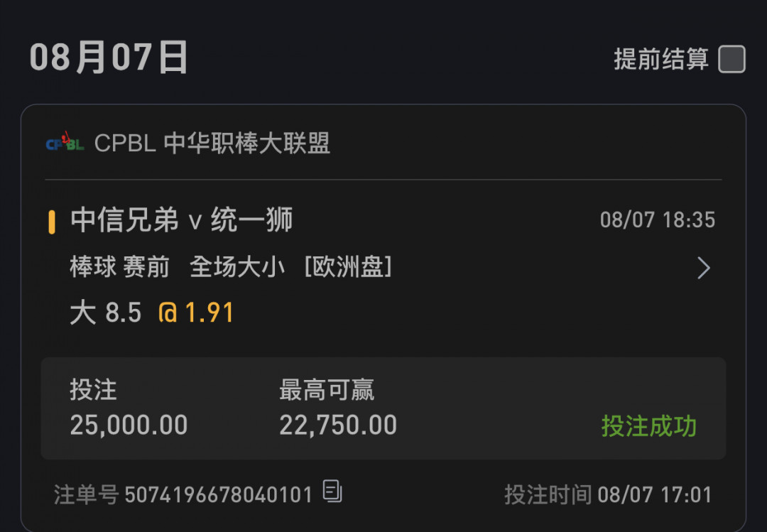Viewport: 767px width, 532px height.
Task: Click the 22,750.00 max win amount
Action: pos(338,425)
